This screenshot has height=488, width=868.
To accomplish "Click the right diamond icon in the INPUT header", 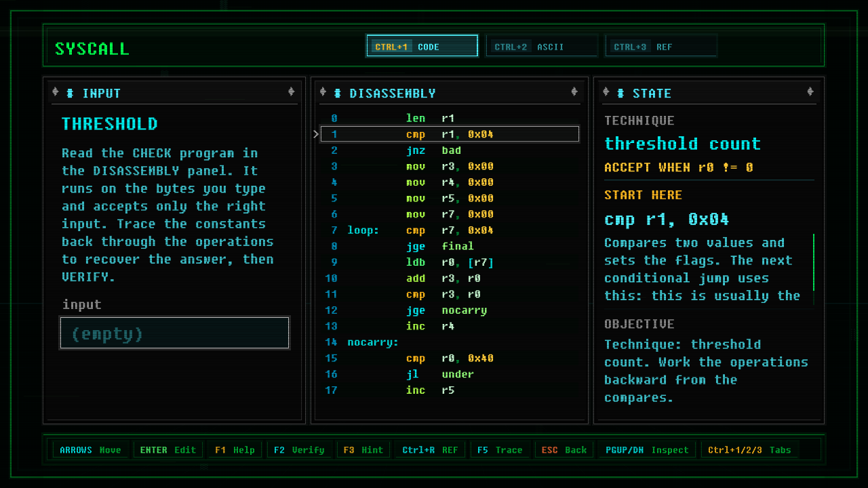I will pyautogui.click(x=291, y=92).
